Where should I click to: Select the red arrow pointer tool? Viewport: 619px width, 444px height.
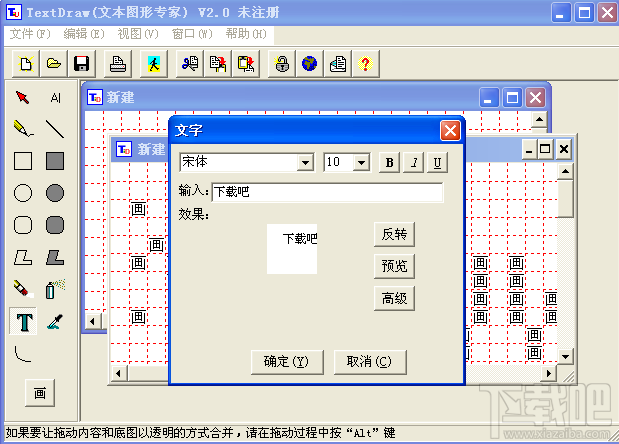point(23,97)
